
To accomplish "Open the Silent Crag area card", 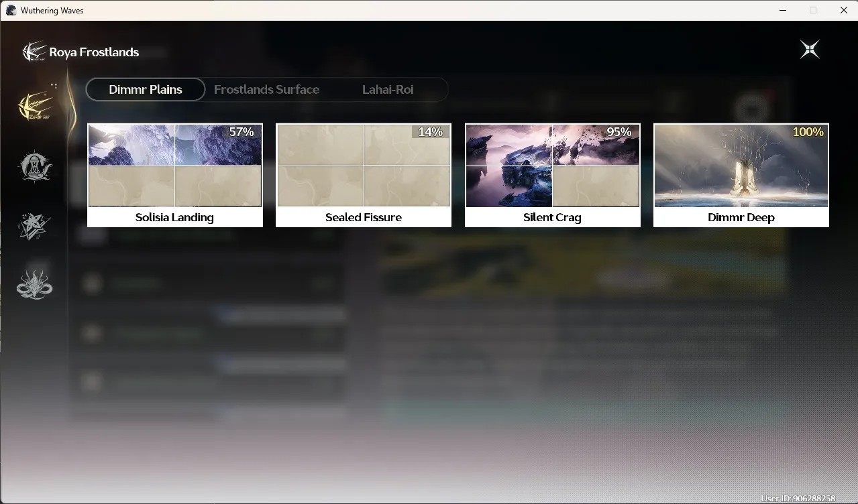I will click(x=552, y=175).
